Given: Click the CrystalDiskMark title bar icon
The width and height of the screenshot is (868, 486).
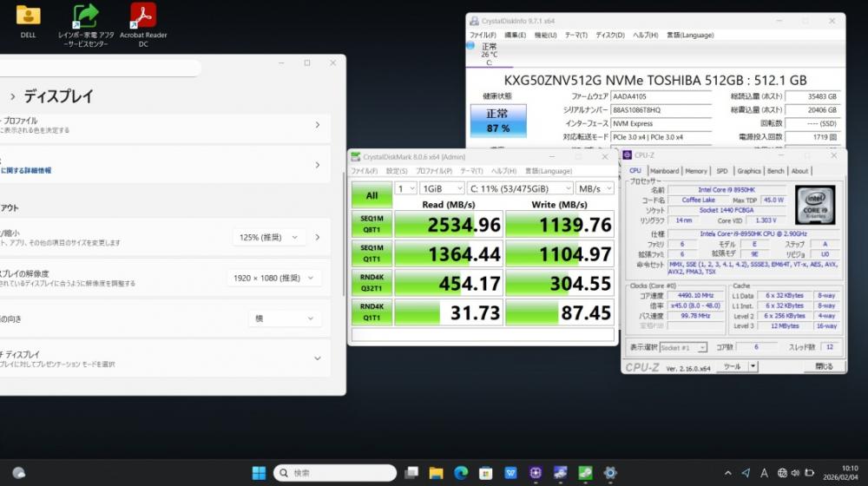Looking at the screenshot, I should point(355,157).
